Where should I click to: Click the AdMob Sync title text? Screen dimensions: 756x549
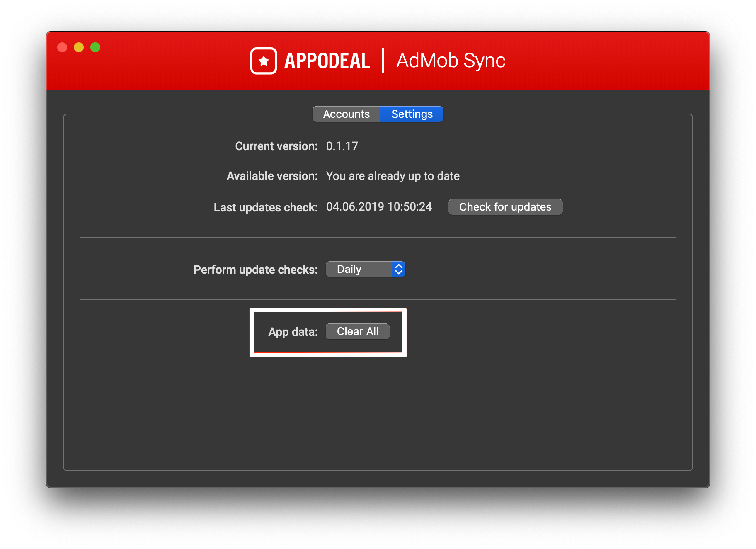tap(451, 61)
